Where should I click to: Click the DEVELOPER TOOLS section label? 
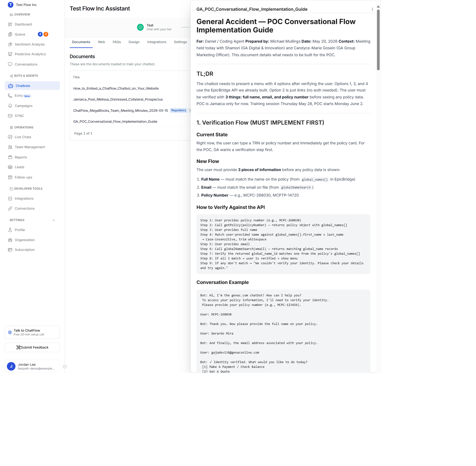(x=28, y=189)
